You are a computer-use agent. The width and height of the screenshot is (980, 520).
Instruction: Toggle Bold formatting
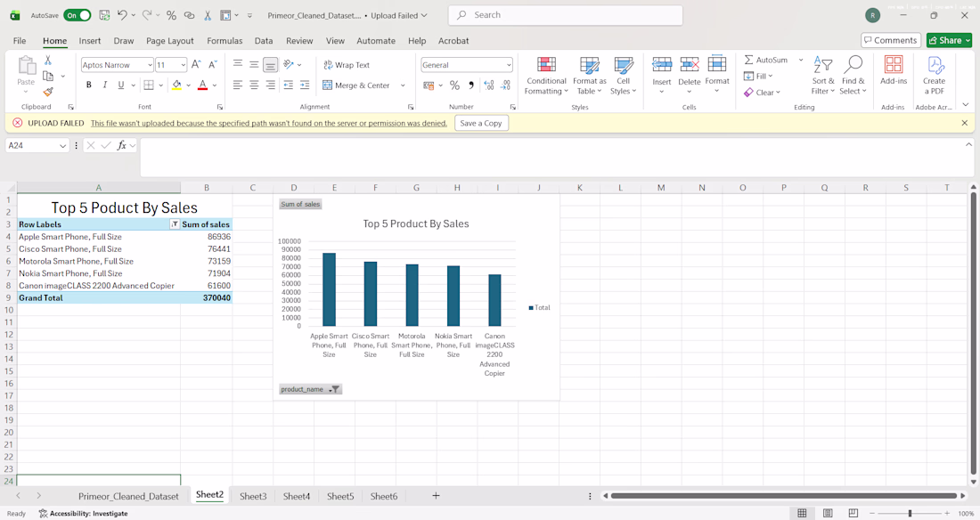(89, 85)
